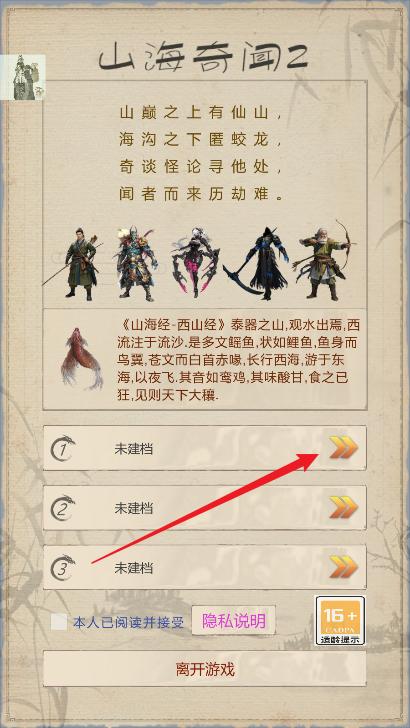Select the third 未建档 save slot
This screenshot has width=410, height=728.
click(x=205, y=567)
